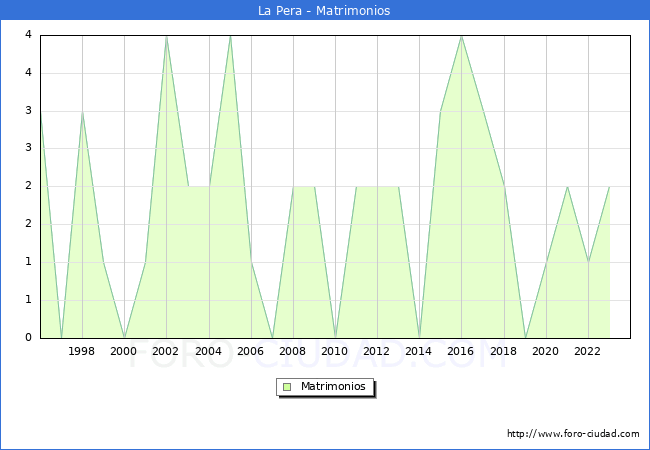
Task: Click the 2020 x-axis label
Action: (546, 351)
